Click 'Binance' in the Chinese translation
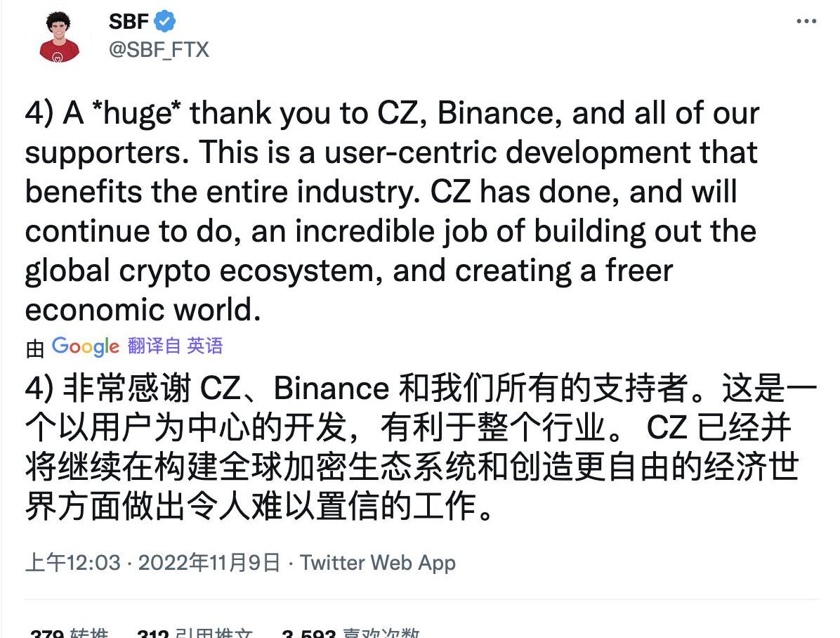The image size is (840, 638). [x=332, y=388]
